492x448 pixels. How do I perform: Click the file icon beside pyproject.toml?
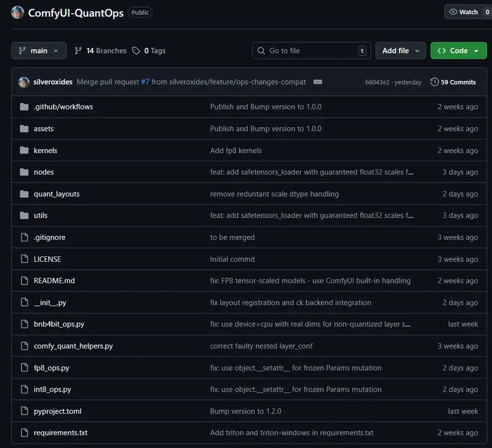coord(25,411)
